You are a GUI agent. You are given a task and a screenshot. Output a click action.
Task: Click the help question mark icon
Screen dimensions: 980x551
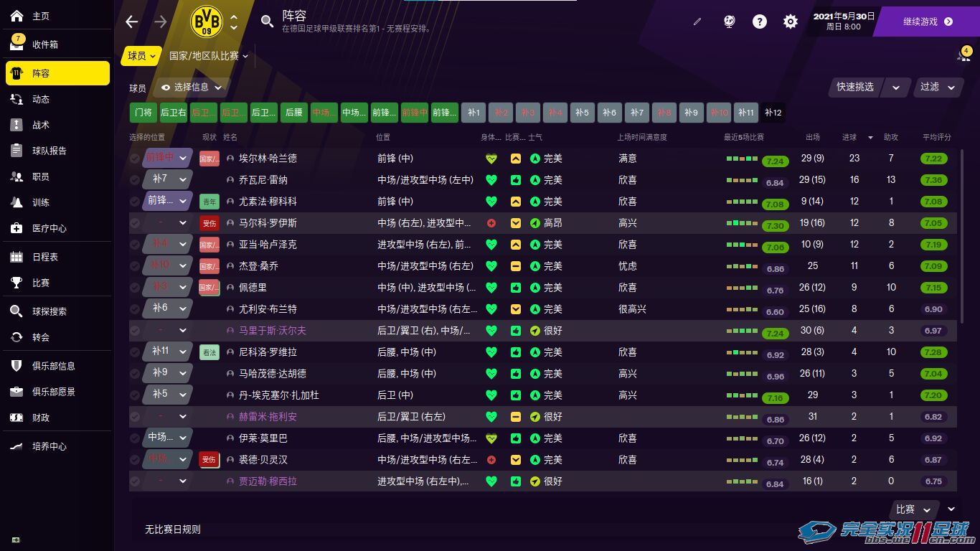click(x=759, y=22)
